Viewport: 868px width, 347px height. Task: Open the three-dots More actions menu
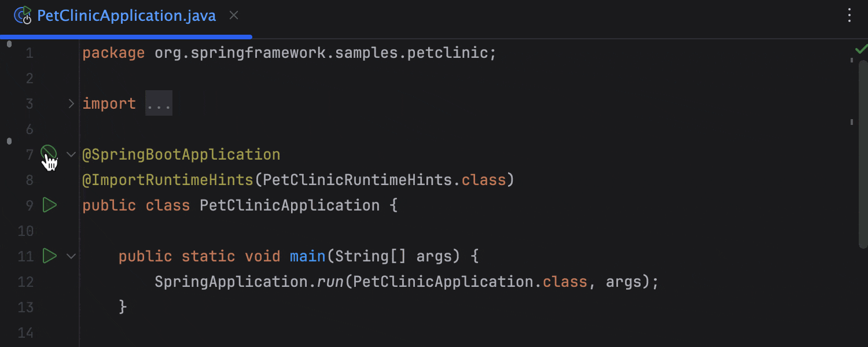[x=849, y=16]
